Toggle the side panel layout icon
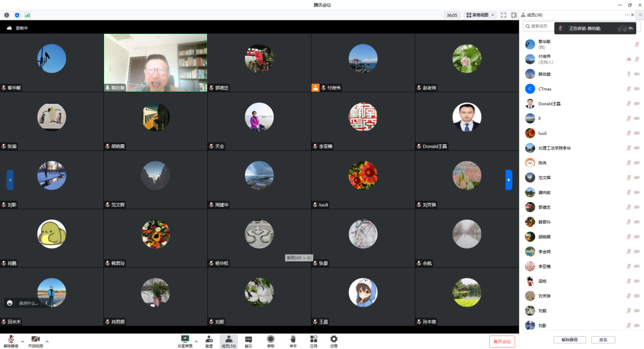Viewport: 644px width, 349px height. point(514,15)
